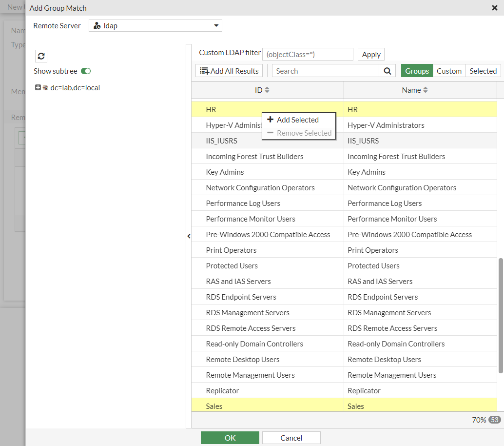Choose Add Selected from context menu
The width and height of the screenshot is (504, 446).
[297, 120]
